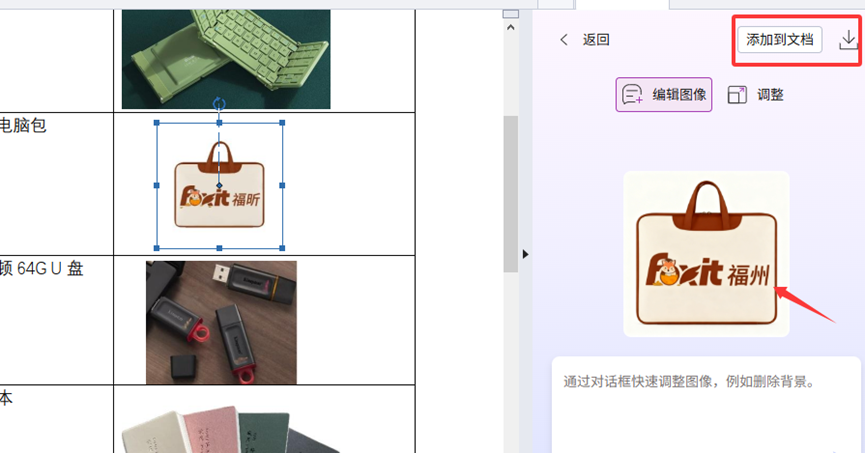Click the 编辑图像 chat bubble icon
Screen dimensions: 865x453
[632, 95]
